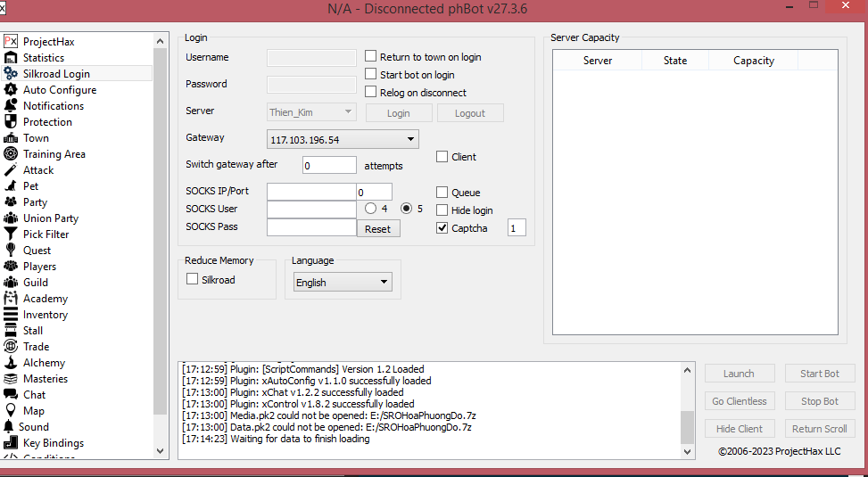868x477 pixels.
Task: Click the State column header
Action: pyautogui.click(x=675, y=61)
